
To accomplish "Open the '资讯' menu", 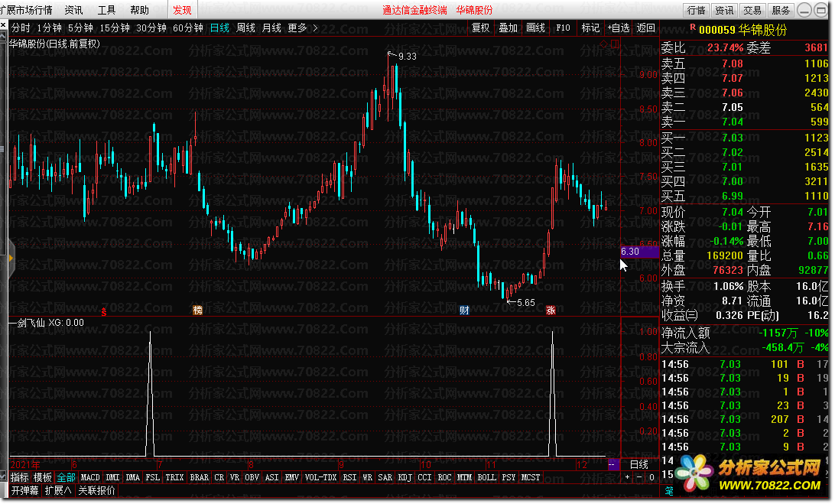I will (73, 10).
